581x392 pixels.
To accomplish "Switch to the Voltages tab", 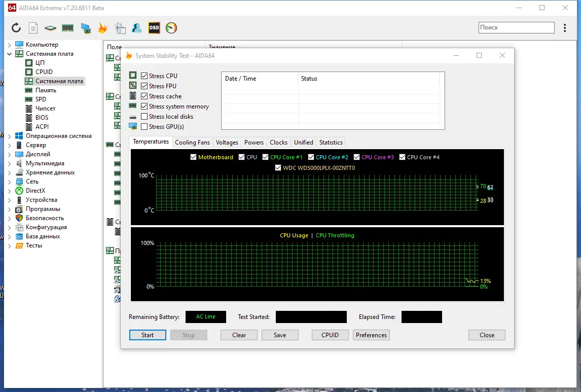I will pos(227,142).
